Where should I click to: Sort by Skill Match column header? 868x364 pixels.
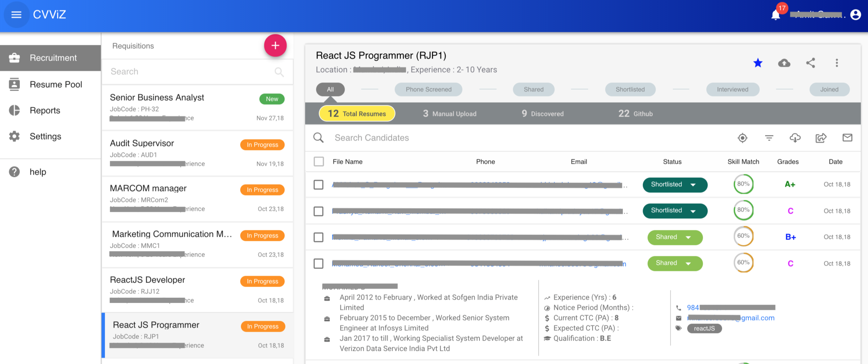point(743,162)
